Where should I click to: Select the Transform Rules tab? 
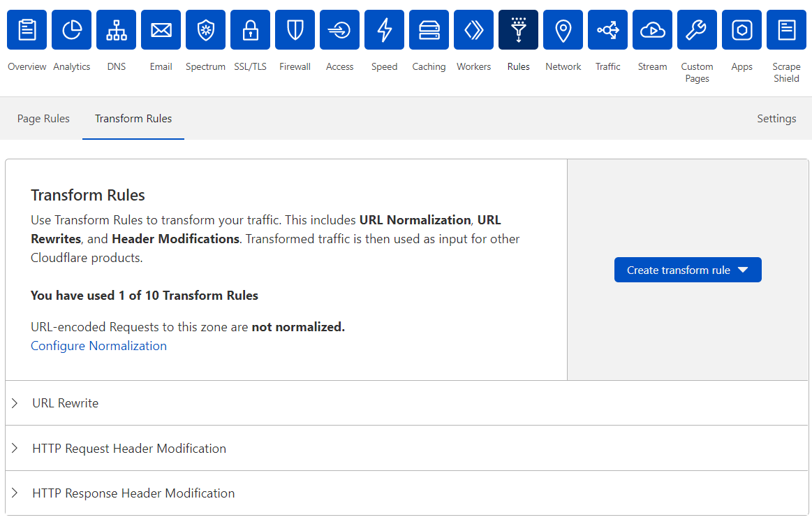click(x=133, y=119)
